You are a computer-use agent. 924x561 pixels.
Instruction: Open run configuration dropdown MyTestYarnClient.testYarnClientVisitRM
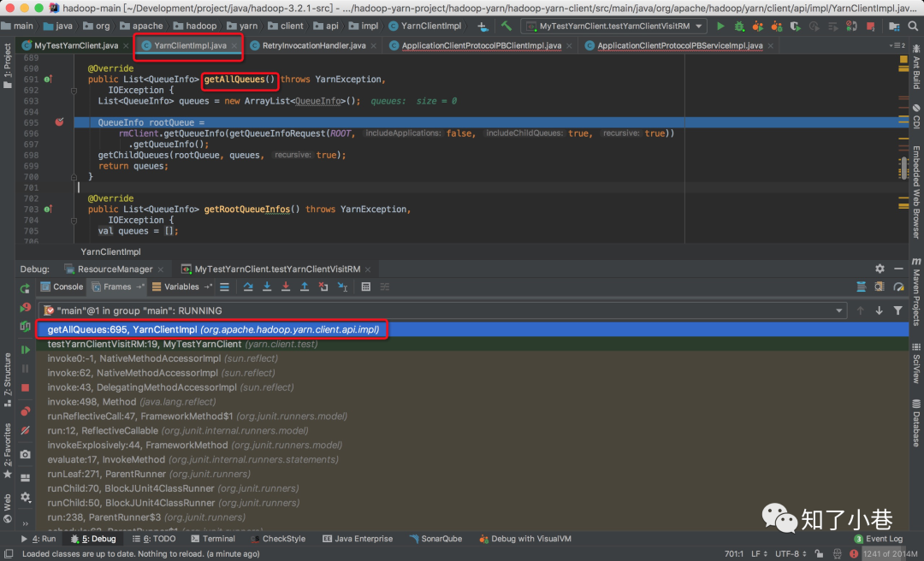coord(614,26)
